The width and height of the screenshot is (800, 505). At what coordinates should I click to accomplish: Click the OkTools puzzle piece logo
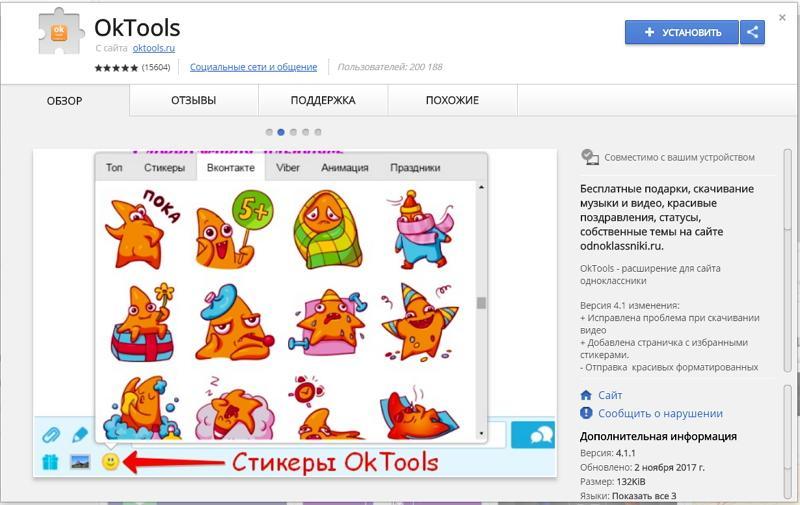tap(60, 32)
